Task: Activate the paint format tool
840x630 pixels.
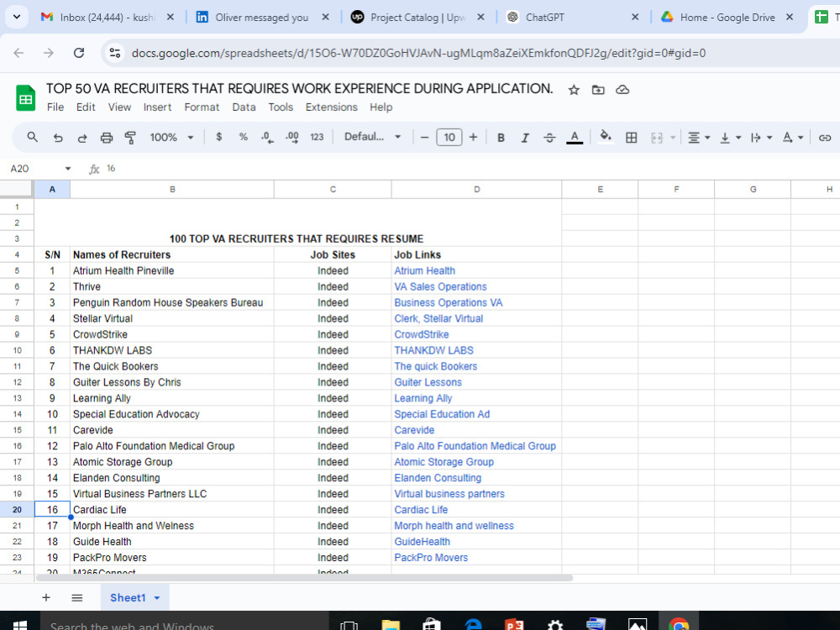Action: pos(130,138)
